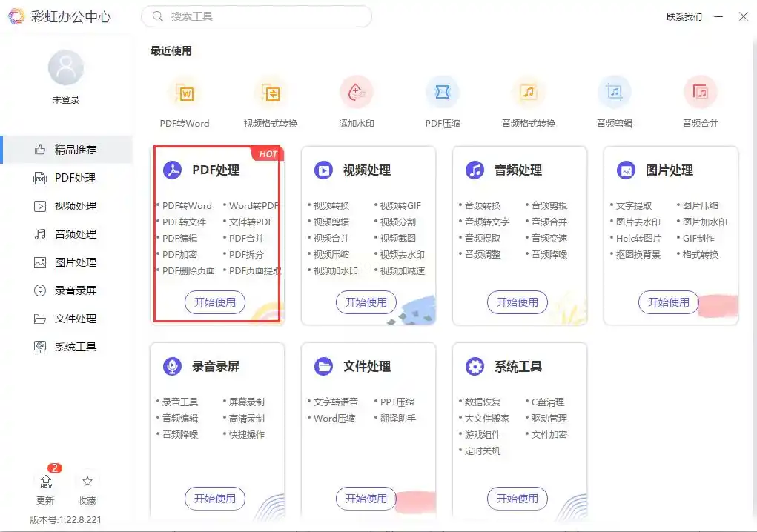The image size is (757, 532).
Task: Open the PDF转Word recent tool icon
Action: (x=185, y=93)
